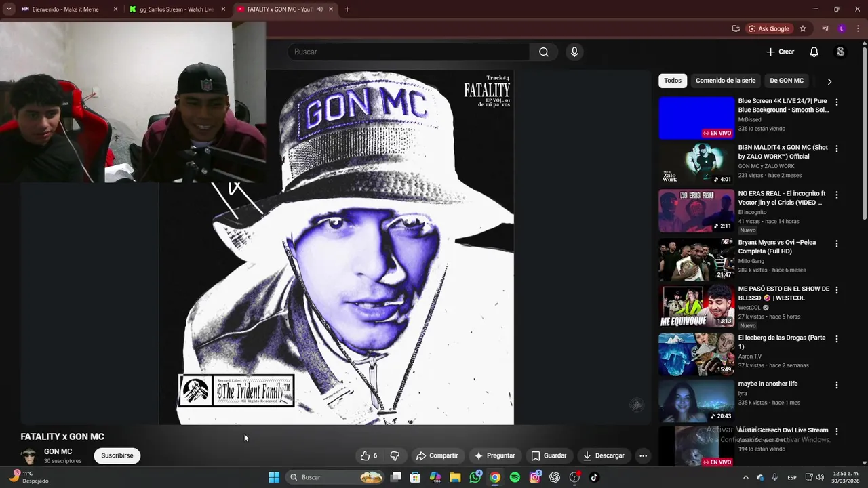Select the Todos filter chip
This screenshot has height=488, width=868.
[x=673, y=81]
